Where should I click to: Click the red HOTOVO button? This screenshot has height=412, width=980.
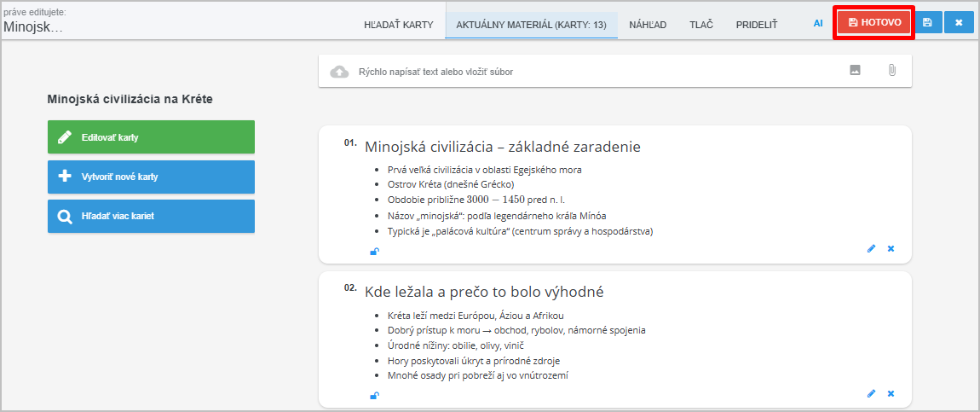pyautogui.click(x=874, y=23)
